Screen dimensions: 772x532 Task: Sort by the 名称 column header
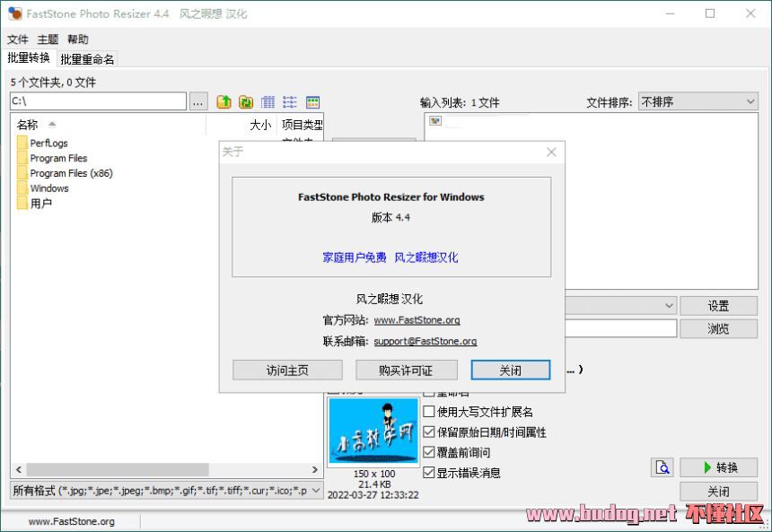tap(28, 125)
